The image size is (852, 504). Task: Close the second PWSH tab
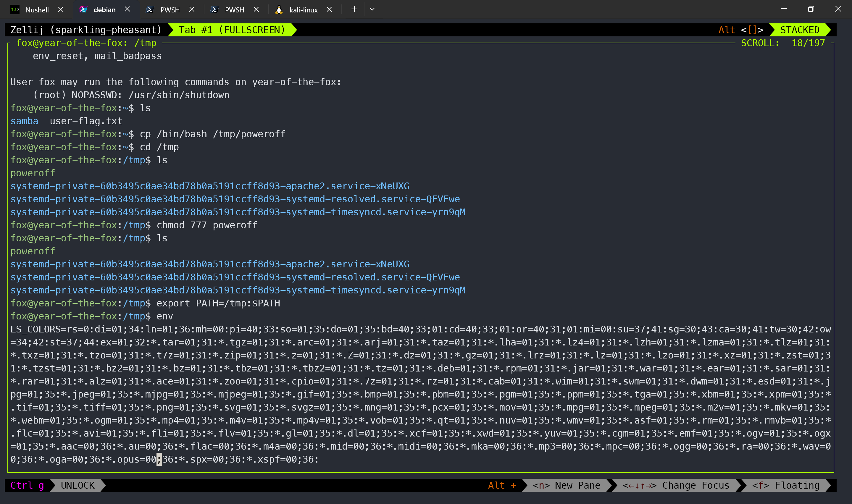point(256,9)
